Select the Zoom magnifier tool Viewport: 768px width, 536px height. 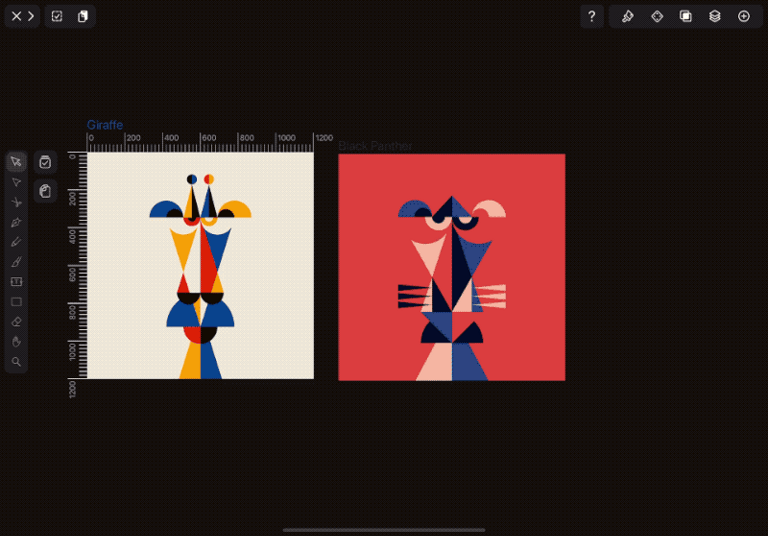click(16, 362)
